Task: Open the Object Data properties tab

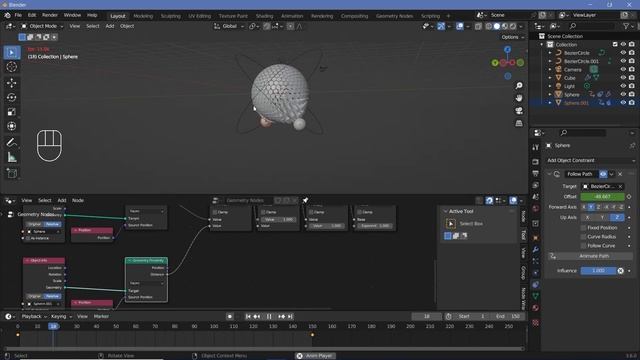Action: pos(536,296)
